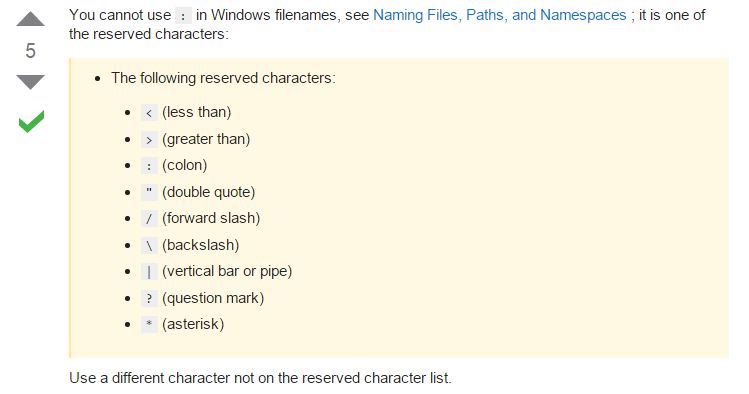Click the vote count number 5
749x394 pixels.
click(x=31, y=51)
